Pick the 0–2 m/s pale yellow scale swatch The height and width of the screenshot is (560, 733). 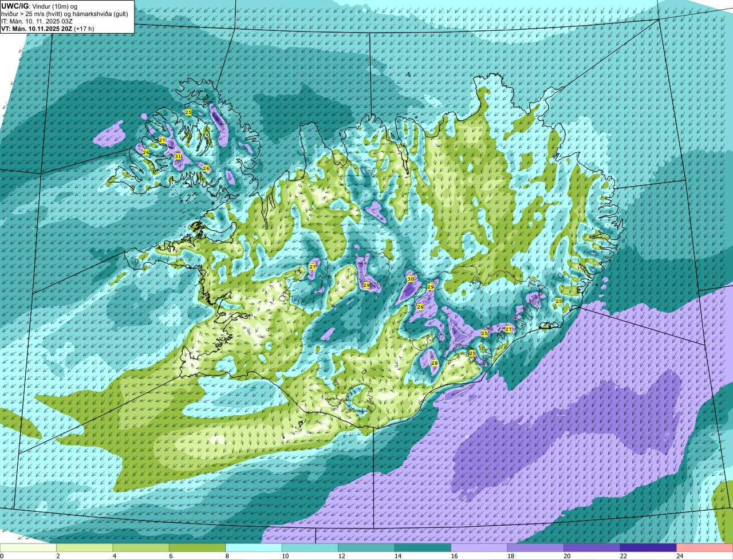click(28, 547)
